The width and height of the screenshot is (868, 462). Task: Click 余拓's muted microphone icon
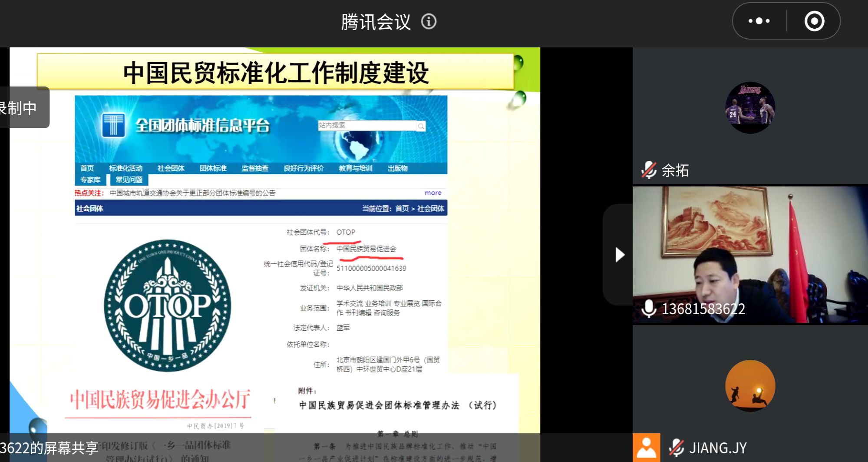point(649,170)
